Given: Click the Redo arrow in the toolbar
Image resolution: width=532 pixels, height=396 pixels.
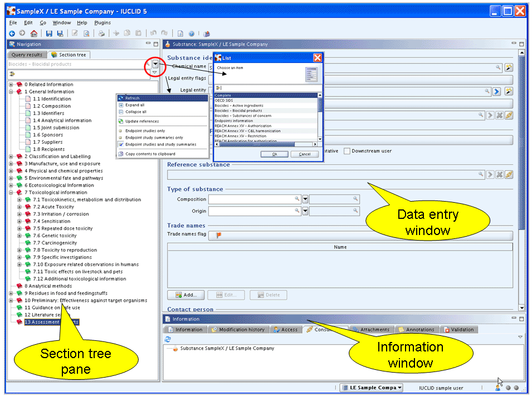Looking at the screenshot, I should click(x=164, y=33).
